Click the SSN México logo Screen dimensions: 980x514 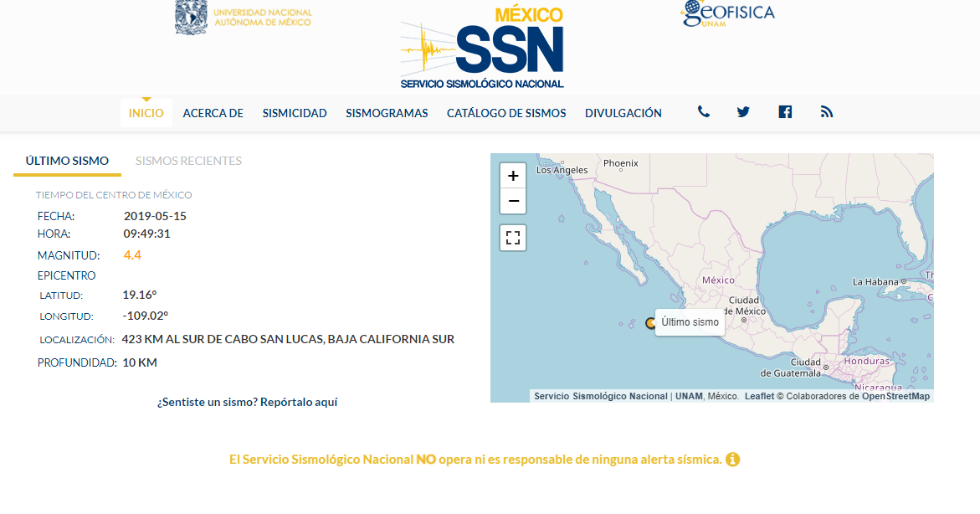tap(482, 49)
